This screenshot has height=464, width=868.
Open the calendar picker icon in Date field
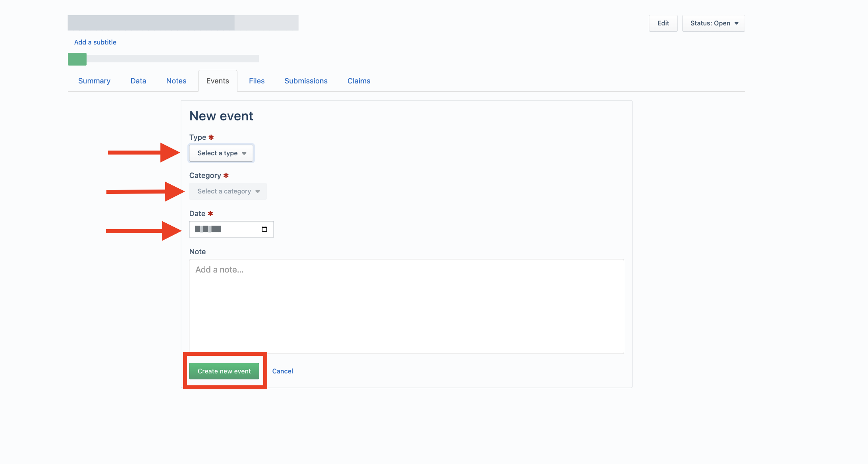tap(264, 229)
